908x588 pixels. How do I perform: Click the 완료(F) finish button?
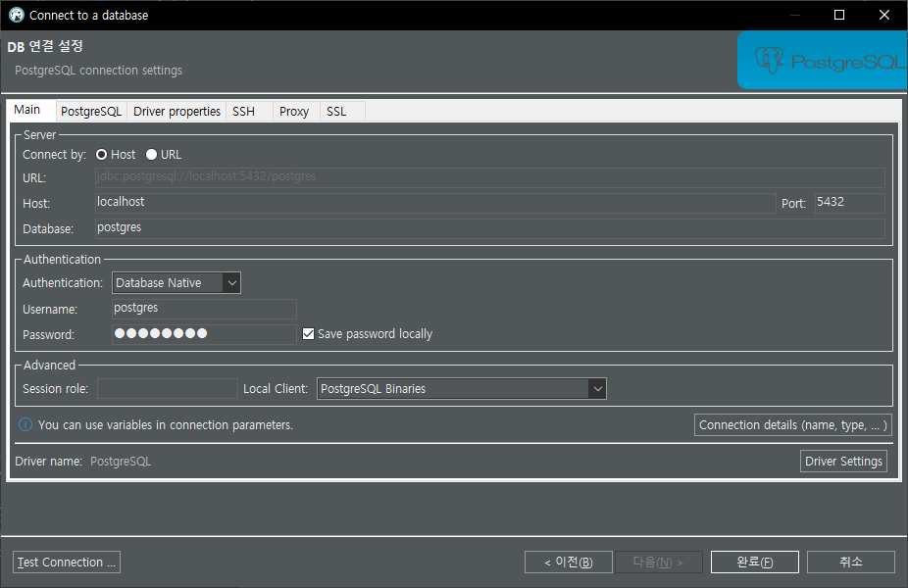tap(755, 562)
